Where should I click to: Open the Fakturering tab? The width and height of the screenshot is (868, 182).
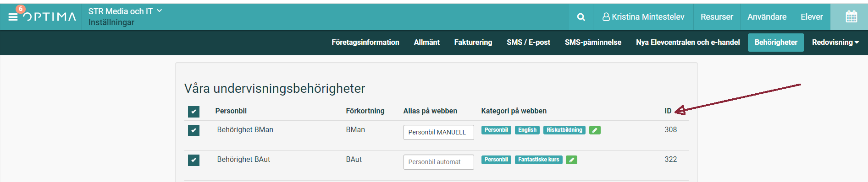point(473,42)
